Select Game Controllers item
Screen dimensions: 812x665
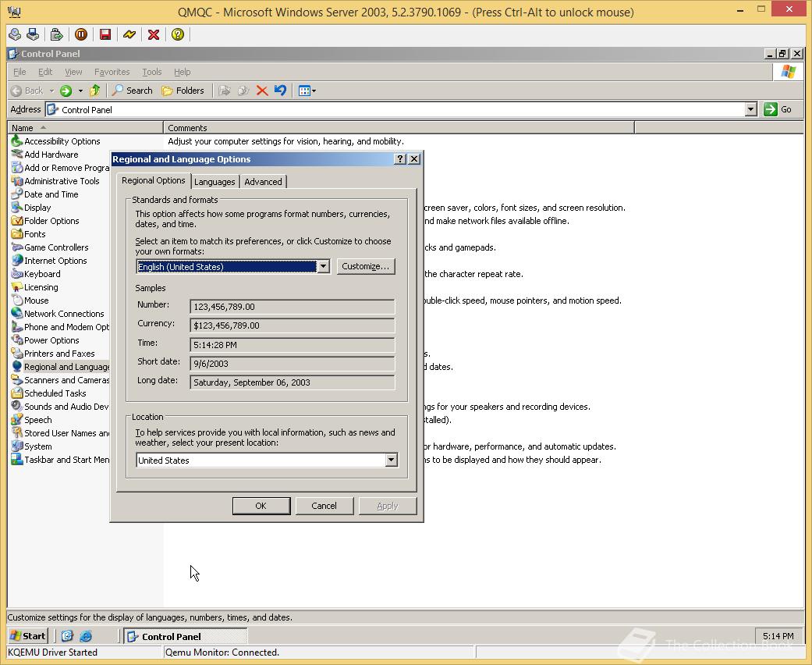(x=50, y=247)
